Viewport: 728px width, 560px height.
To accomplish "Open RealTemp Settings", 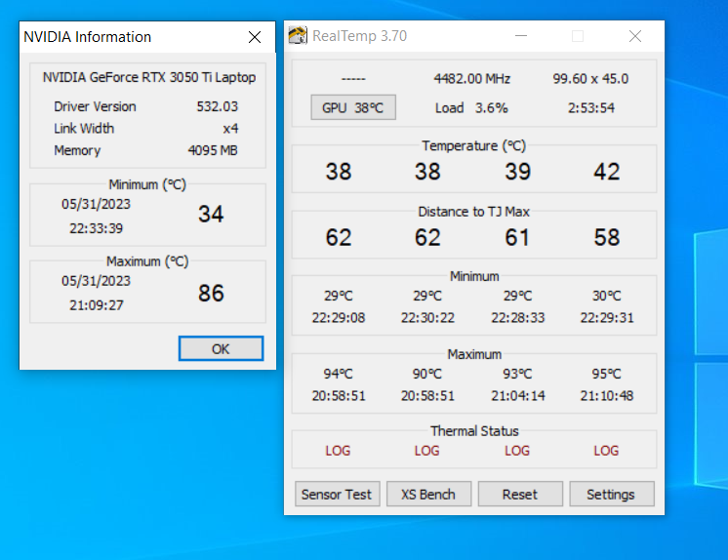I will (x=612, y=494).
